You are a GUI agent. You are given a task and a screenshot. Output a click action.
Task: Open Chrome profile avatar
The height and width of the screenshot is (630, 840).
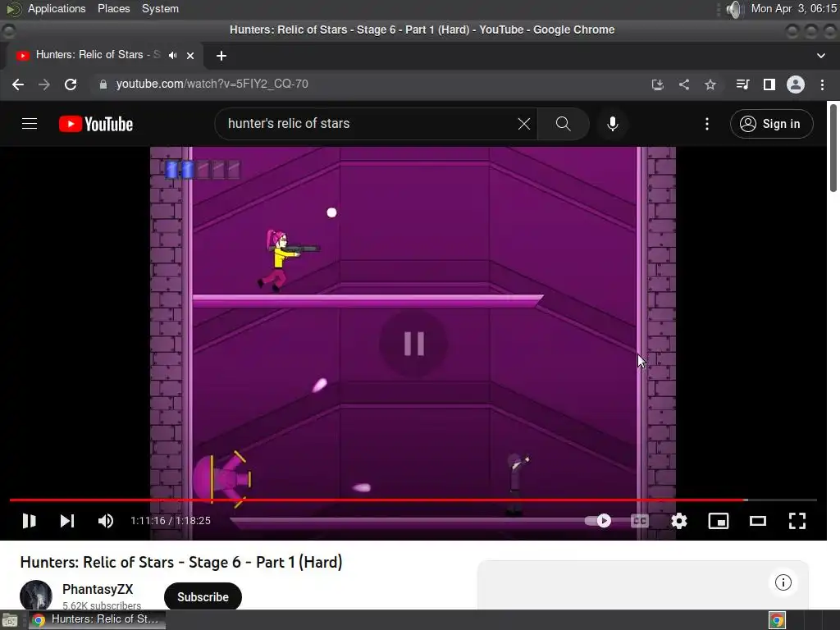796,84
